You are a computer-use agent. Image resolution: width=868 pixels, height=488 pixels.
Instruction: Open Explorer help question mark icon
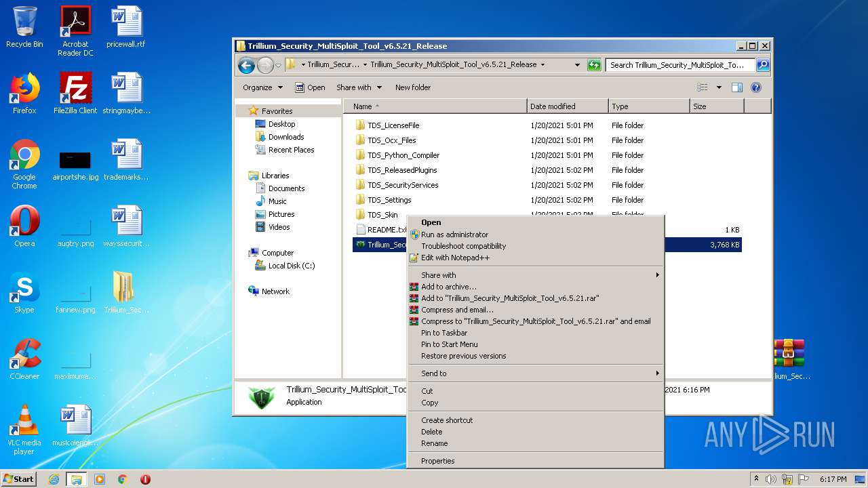756,87
